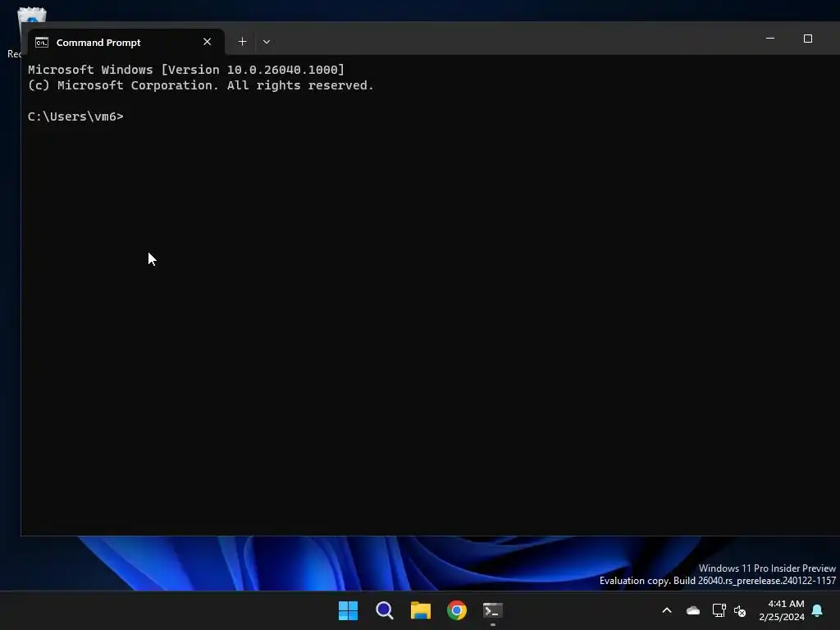840x630 pixels.
Task: Minimize the terminal window
Action: (x=769, y=39)
